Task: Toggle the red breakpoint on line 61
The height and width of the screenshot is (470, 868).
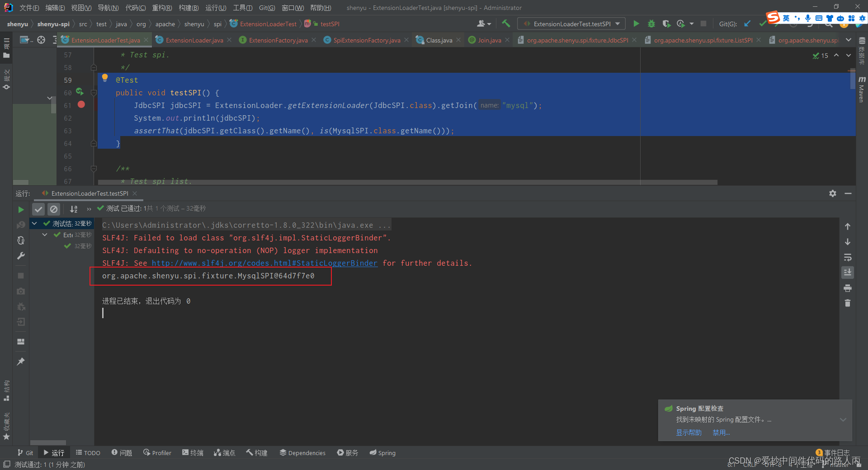Action: 81,104
